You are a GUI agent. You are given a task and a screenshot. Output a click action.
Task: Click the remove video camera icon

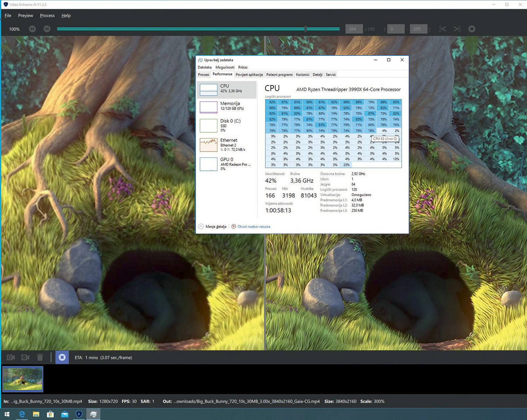25,357
